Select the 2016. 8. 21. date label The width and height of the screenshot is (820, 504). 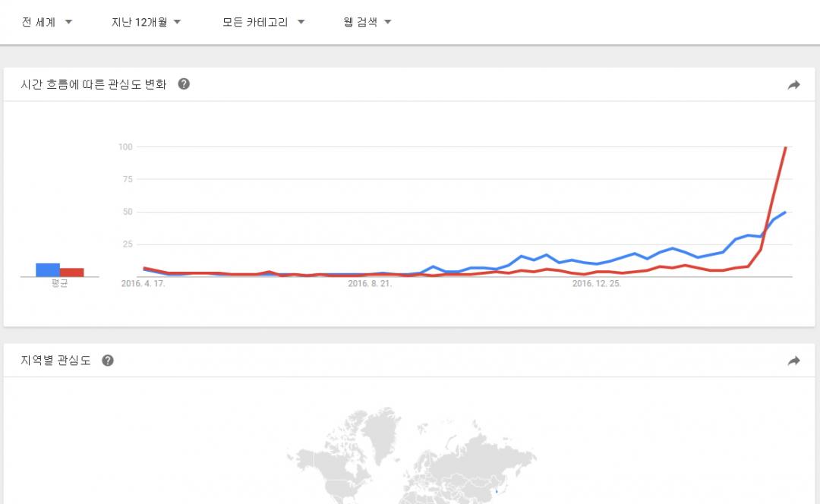click(370, 284)
